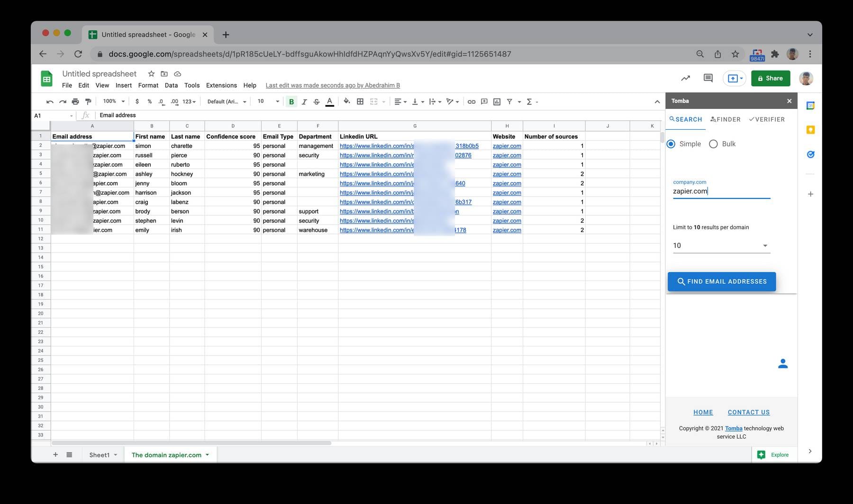Open the font size 10 dropdown
The image size is (853, 504).
click(x=268, y=101)
